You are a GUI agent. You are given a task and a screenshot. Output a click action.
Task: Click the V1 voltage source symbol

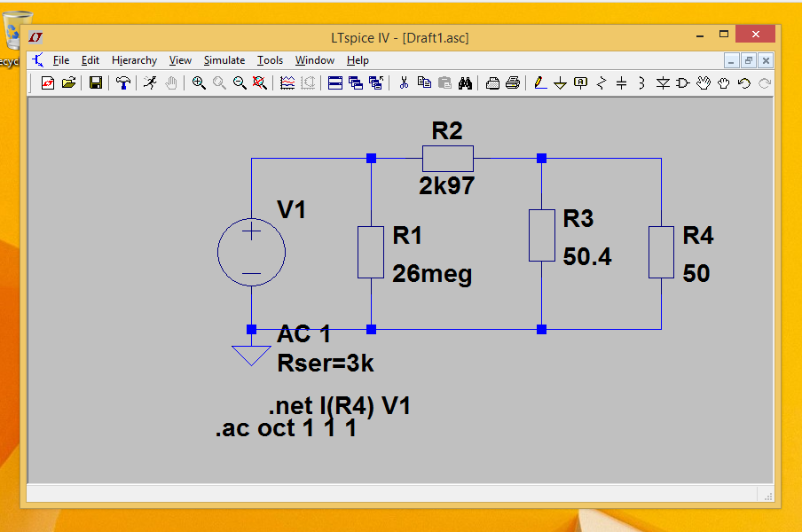click(x=252, y=252)
